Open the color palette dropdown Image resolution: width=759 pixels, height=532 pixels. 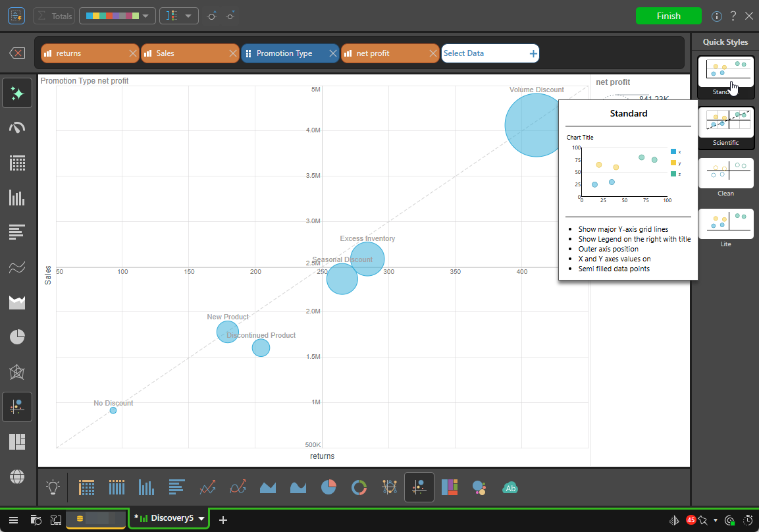pyautogui.click(x=117, y=16)
